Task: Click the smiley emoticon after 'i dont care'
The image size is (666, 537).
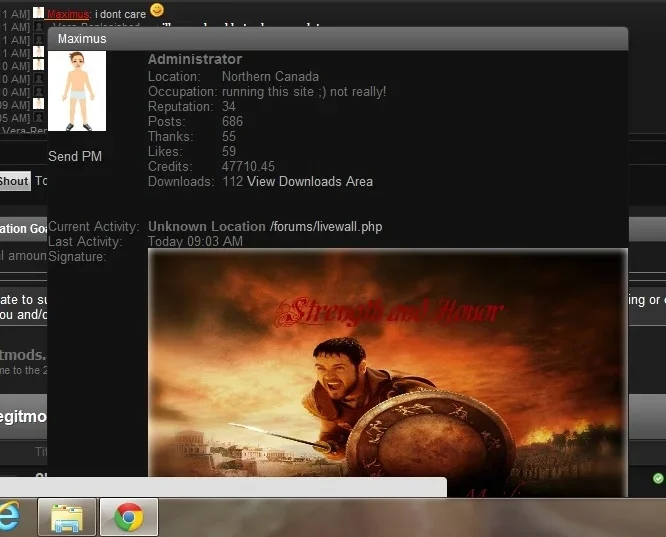Action: (157, 9)
